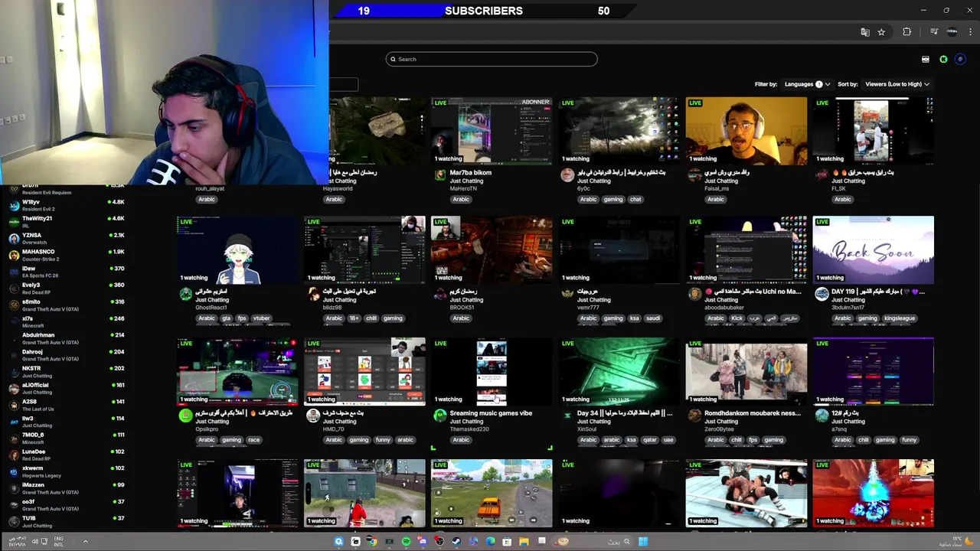Open iDew EA Sports FC channel
The width and height of the screenshot is (980, 551).
point(67,272)
